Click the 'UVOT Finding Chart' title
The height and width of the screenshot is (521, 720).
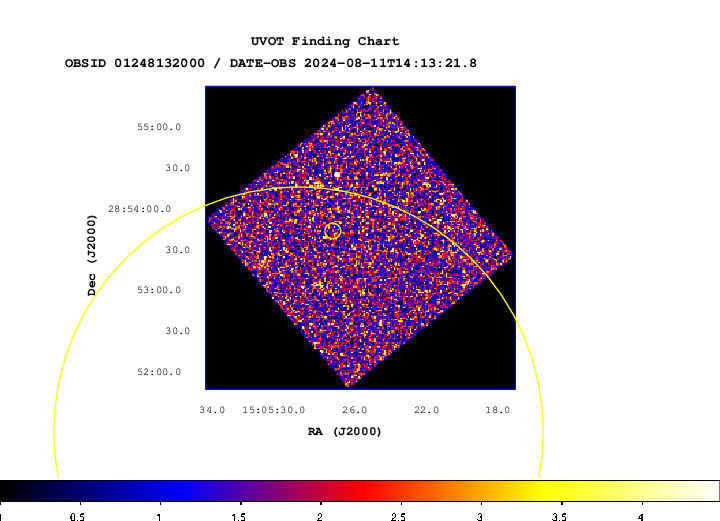[x=325, y=41]
